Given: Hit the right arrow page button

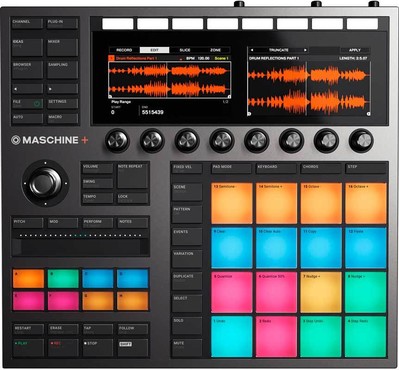Looking at the screenshot, I should coord(62,89).
